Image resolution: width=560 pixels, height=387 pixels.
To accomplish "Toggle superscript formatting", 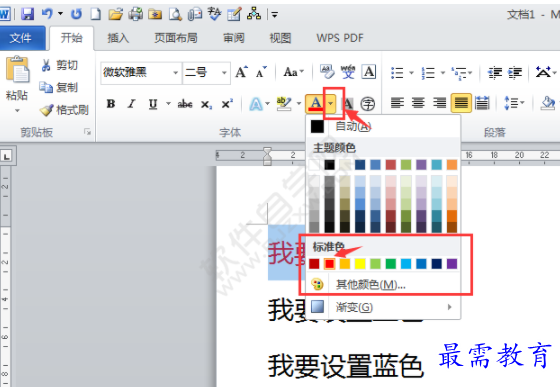I will coord(227,104).
